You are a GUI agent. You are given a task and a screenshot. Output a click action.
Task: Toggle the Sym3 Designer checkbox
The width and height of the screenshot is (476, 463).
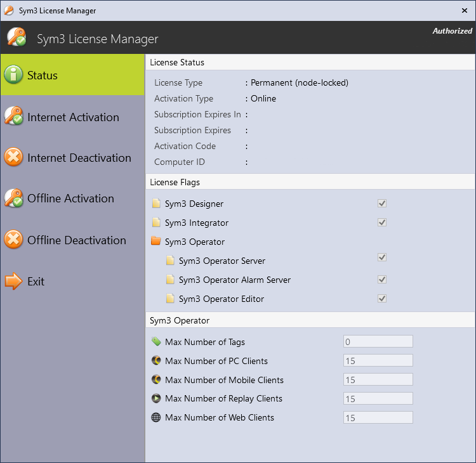click(382, 204)
